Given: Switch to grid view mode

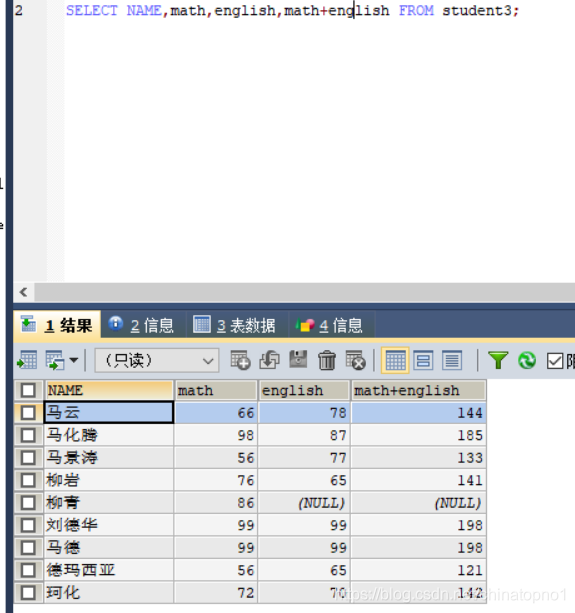Looking at the screenshot, I should click(x=395, y=360).
